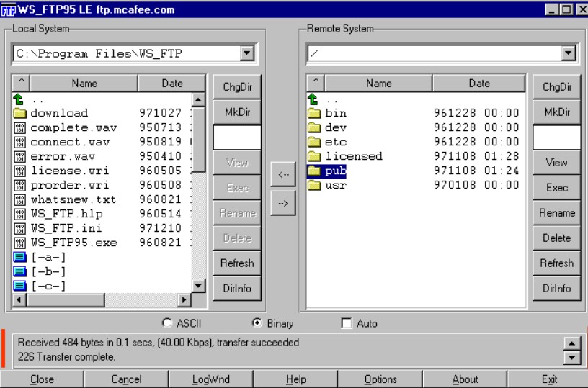This screenshot has height=388, width=588.
Task: Open the local directory path dropdown
Action: 247,53
